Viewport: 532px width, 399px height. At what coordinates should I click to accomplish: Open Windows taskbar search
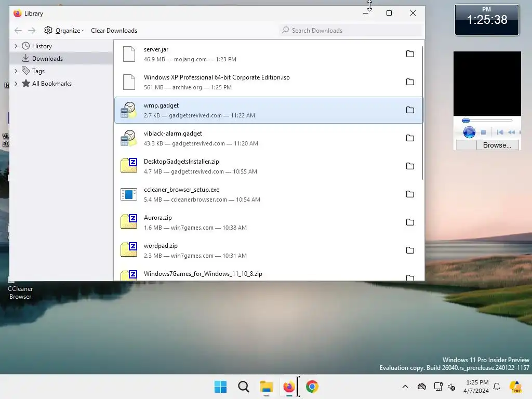point(243,387)
